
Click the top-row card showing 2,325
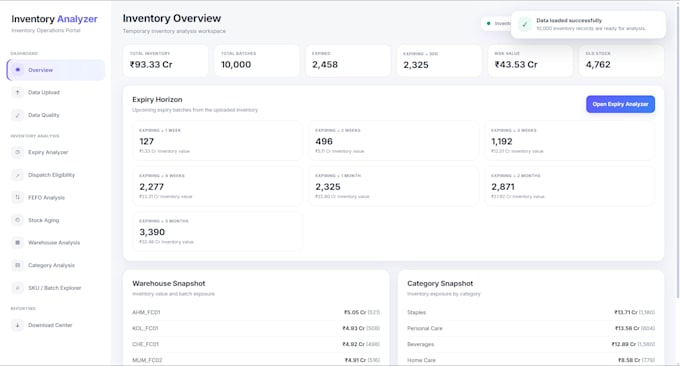click(439, 61)
